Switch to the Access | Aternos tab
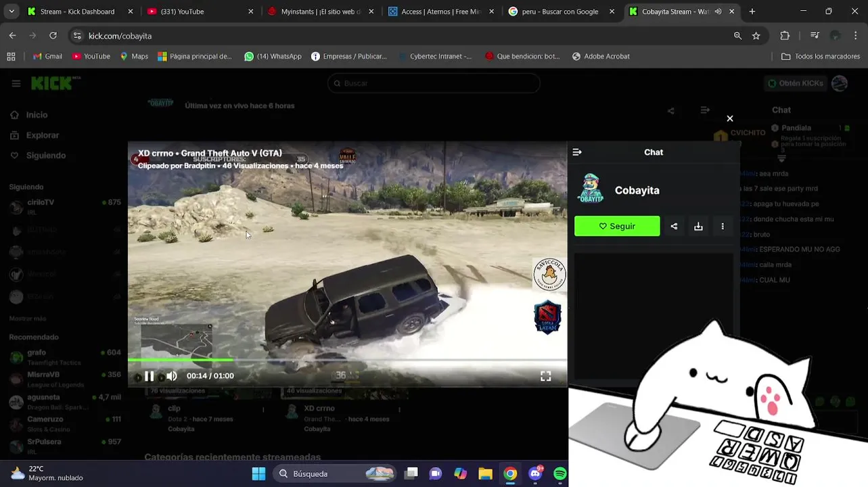Viewport: 868px width, 487px height. tap(441, 11)
